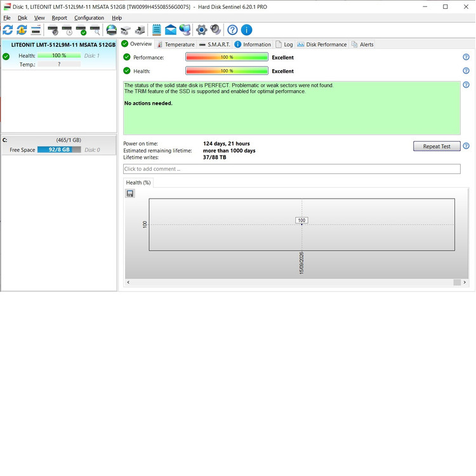Click the speaker sound toolbar icon
Viewport: 476px width, 476px height.
(216, 29)
